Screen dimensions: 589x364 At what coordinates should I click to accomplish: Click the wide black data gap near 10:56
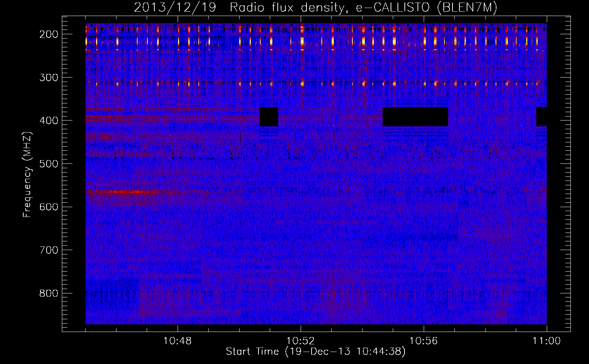point(415,116)
